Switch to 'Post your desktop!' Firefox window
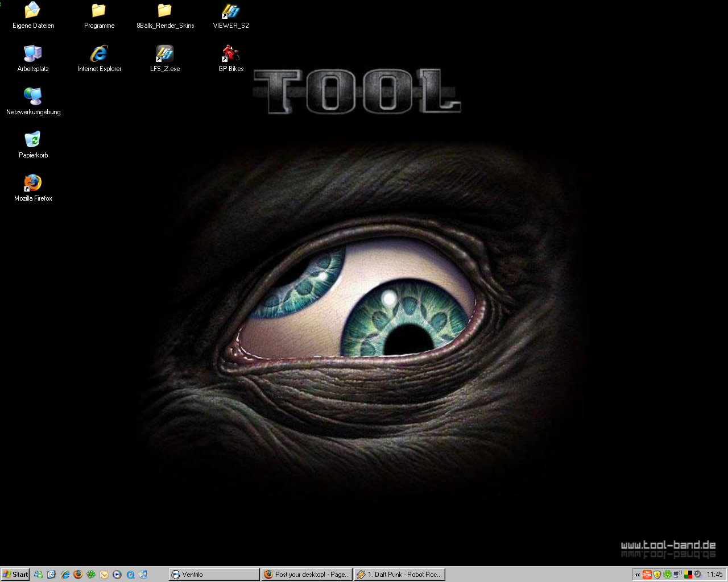 (x=307, y=575)
